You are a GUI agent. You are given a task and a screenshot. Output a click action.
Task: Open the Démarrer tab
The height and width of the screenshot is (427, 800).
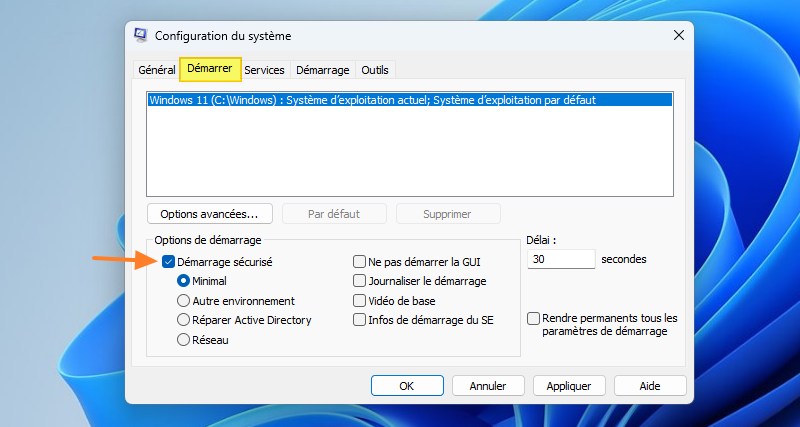pos(210,68)
